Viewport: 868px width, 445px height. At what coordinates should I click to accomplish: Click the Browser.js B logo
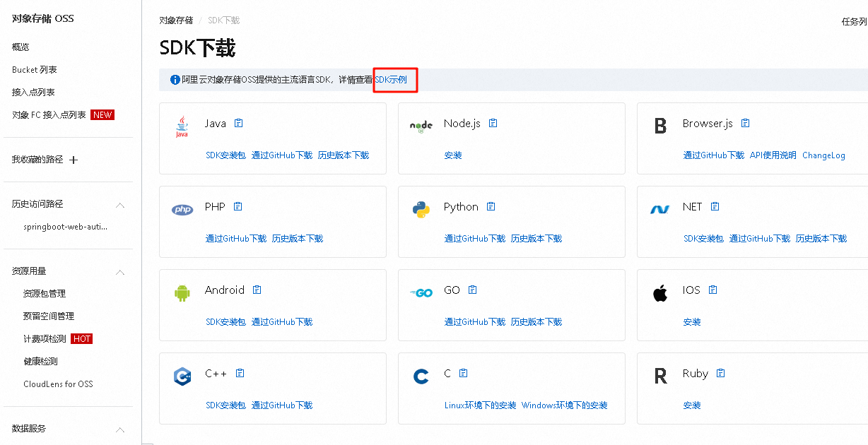coord(660,126)
